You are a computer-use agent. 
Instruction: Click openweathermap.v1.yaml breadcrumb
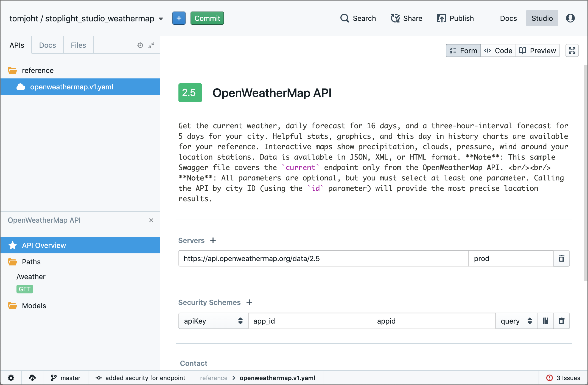(277, 378)
